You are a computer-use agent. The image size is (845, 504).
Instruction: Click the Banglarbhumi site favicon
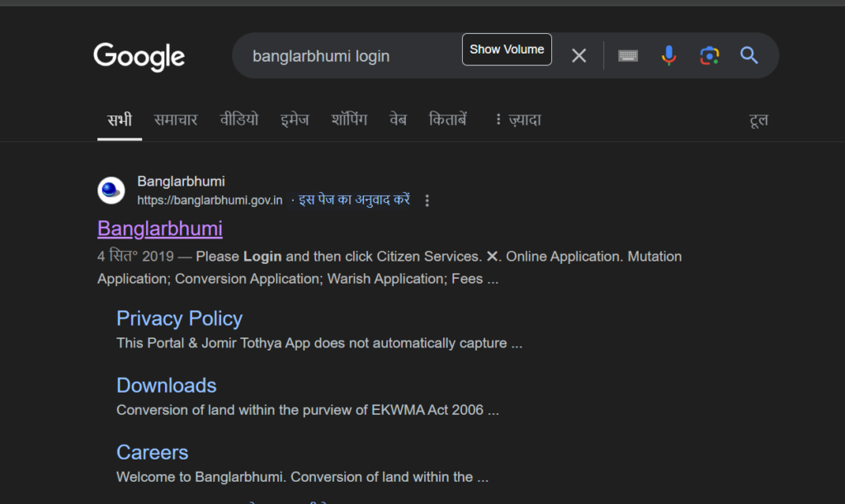click(x=111, y=190)
